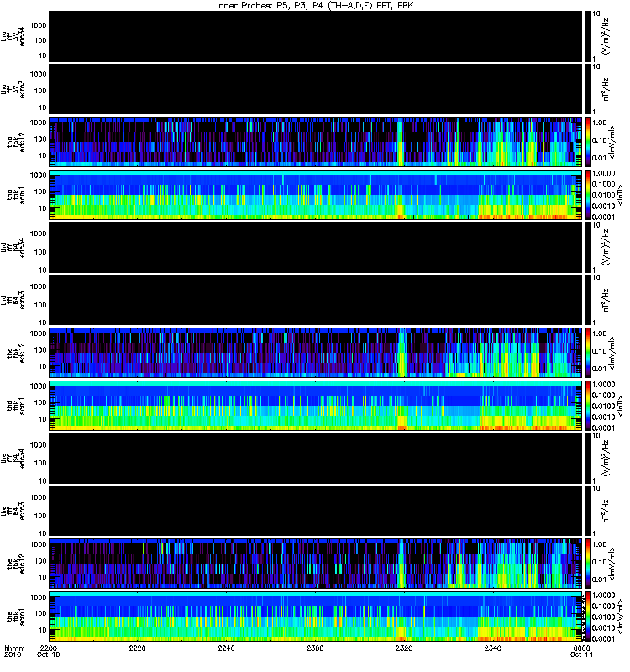Click the '2200' time tick label
630x672 pixels.
point(49,648)
